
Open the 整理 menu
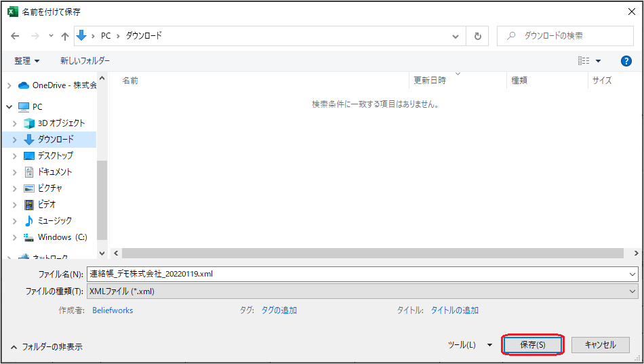pyautogui.click(x=27, y=61)
